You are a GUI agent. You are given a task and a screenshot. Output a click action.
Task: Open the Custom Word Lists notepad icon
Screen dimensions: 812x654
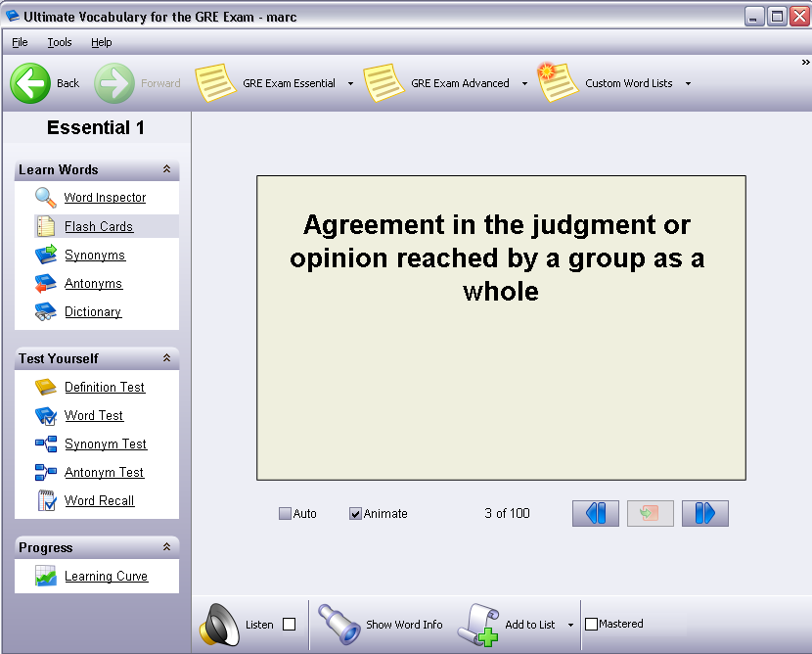click(558, 82)
